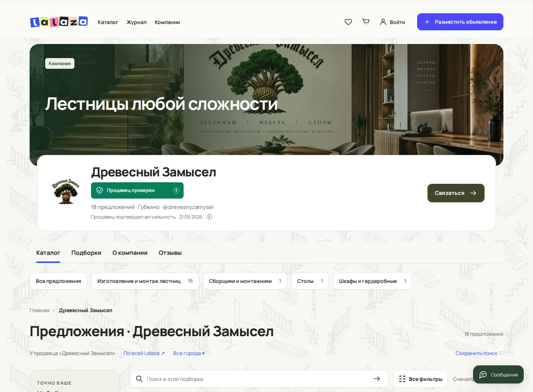Click the filter icon in Все фильтры
The width and height of the screenshot is (533, 392).
point(402,379)
